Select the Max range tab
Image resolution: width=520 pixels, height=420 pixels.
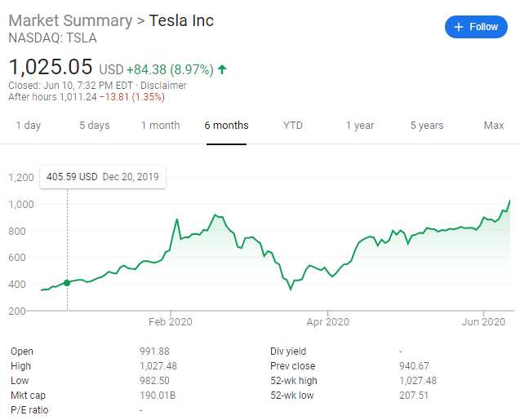point(493,126)
